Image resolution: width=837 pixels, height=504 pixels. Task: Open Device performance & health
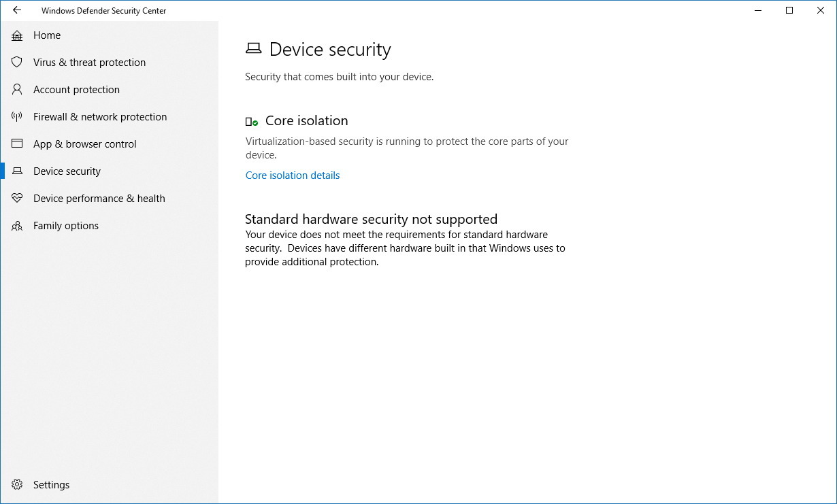[x=99, y=199]
